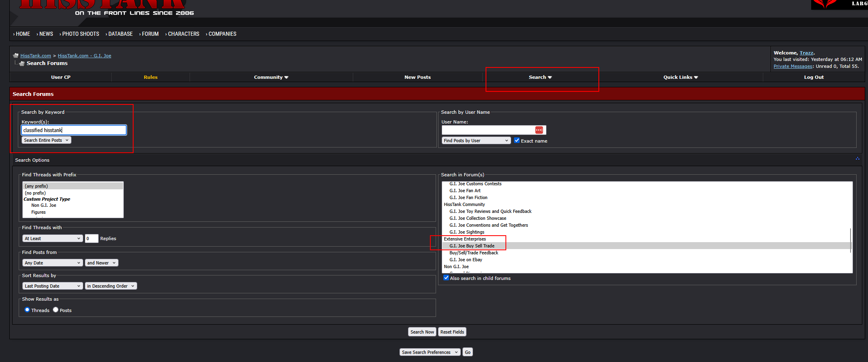Viewport: 868px width, 362px height.
Task: Open the Find Posts by User dropdown
Action: pyautogui.click(x=476, y=141)
